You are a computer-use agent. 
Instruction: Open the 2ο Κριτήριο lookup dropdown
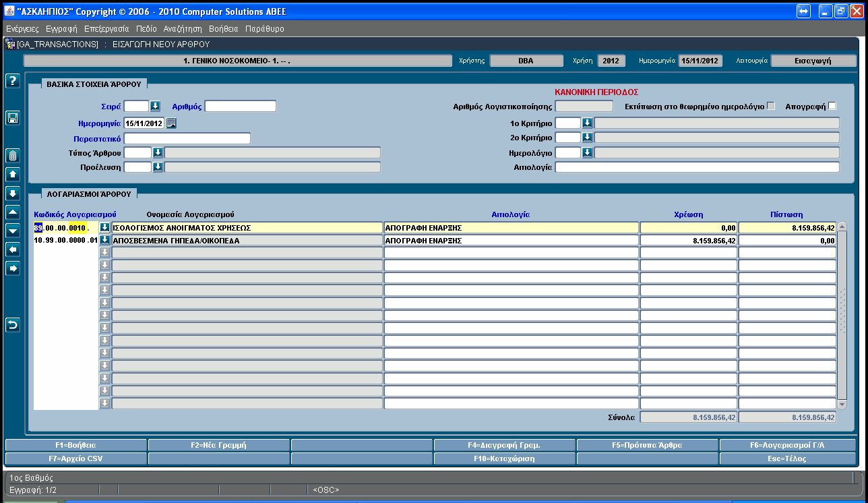pos(587,138)
